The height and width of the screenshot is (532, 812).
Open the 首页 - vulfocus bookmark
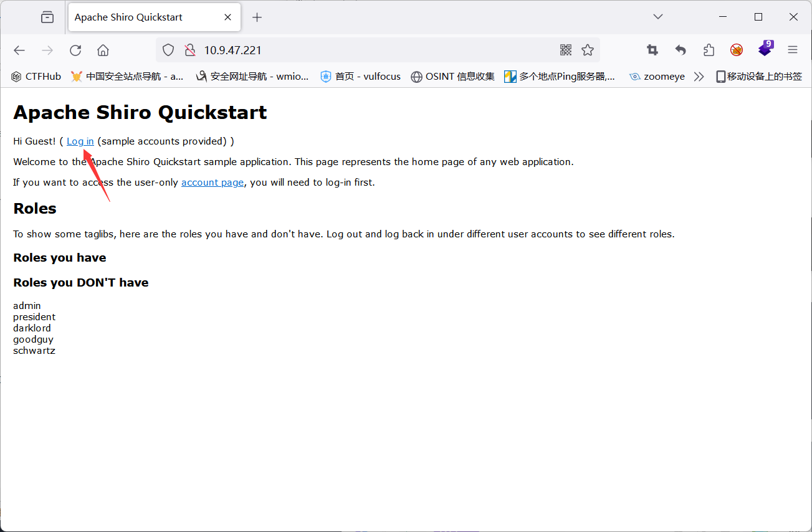tap(360, 77)
